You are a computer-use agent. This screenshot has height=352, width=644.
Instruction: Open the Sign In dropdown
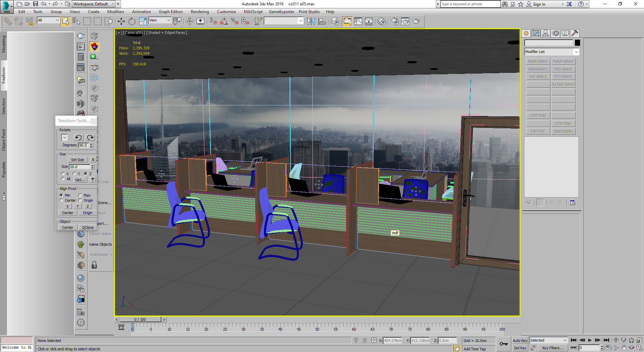tap(562, 4)
